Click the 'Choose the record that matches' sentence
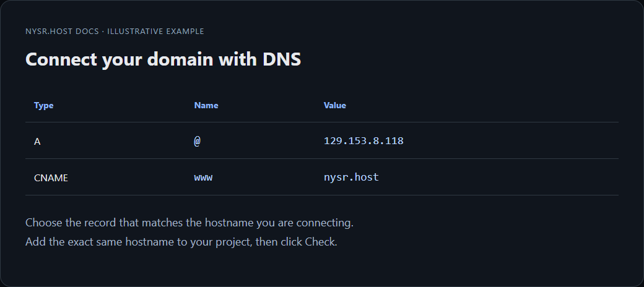Screen dimensions: 644x287 point(189,223)
